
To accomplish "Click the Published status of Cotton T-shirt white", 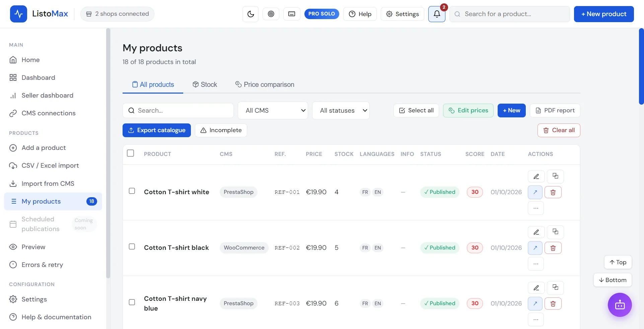I will 439,192.
